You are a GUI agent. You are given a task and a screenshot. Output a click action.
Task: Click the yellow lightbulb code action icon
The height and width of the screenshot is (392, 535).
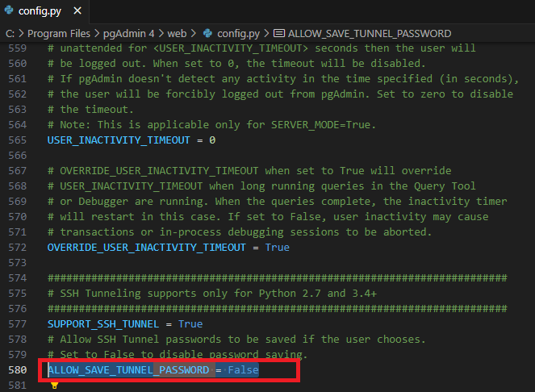[x=54, y=386]
